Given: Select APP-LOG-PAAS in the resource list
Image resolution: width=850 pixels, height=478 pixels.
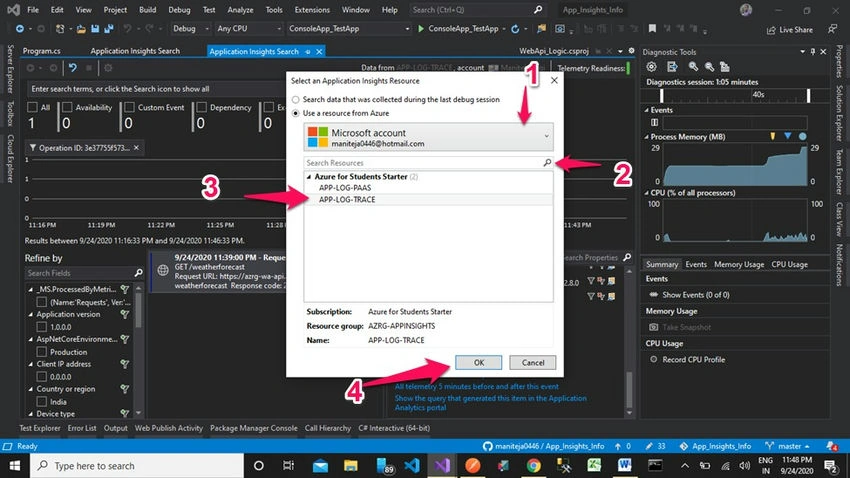Looking at the screenshot, I should click(345, 188).
